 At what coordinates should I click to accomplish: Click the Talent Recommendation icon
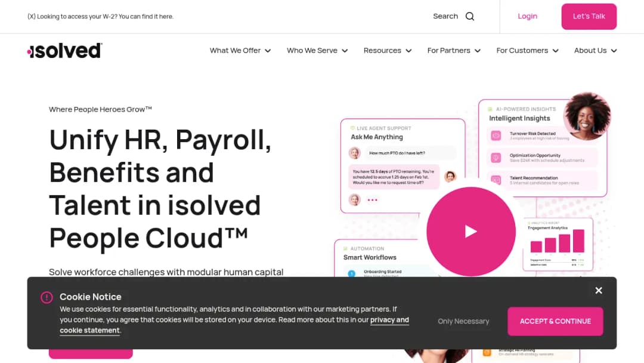(x=496, y=180)
